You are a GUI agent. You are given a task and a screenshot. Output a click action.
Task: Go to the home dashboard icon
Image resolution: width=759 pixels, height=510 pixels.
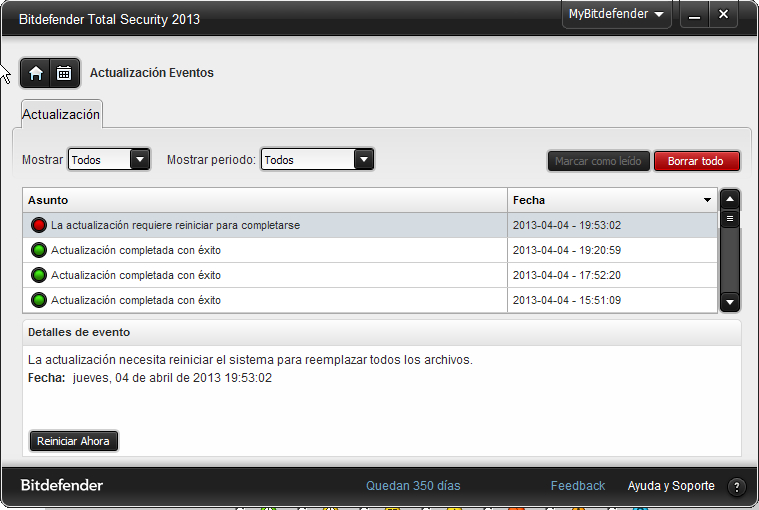[35, 73]
